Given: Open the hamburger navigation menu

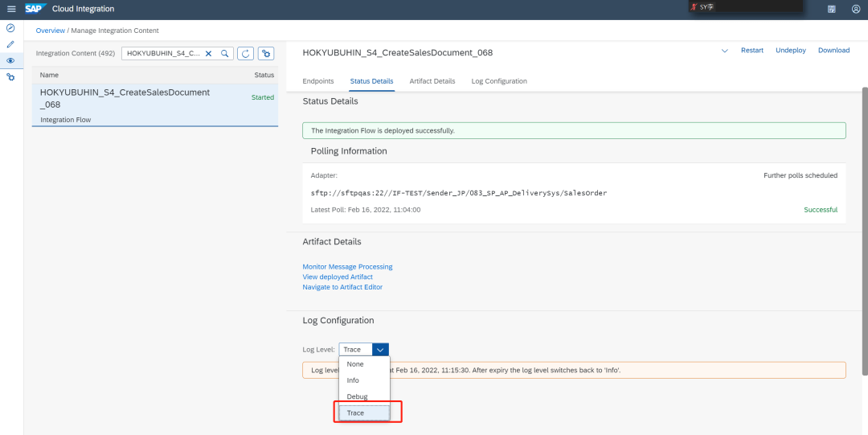Looking at the screenshot, I should [11, 9].
